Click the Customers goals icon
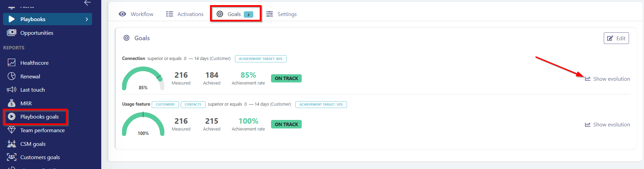The height and width of the screenshot is (169, 644). point(12,157)
